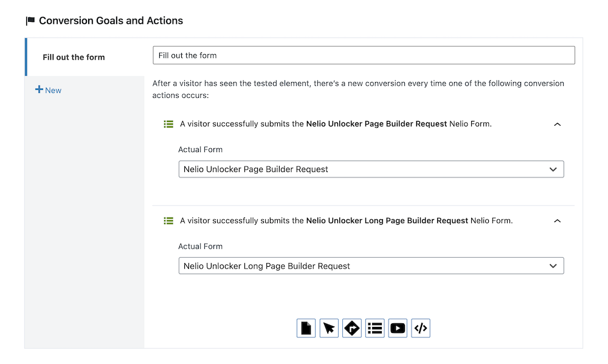Click the first 'Actual Form' label
The height and width of the screenshot is (364, 608).
pos(201,149)
